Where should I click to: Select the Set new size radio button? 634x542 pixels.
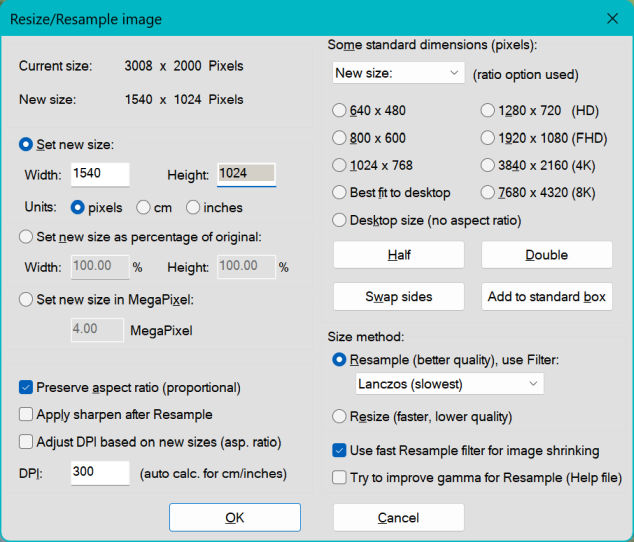coord(27,144)
